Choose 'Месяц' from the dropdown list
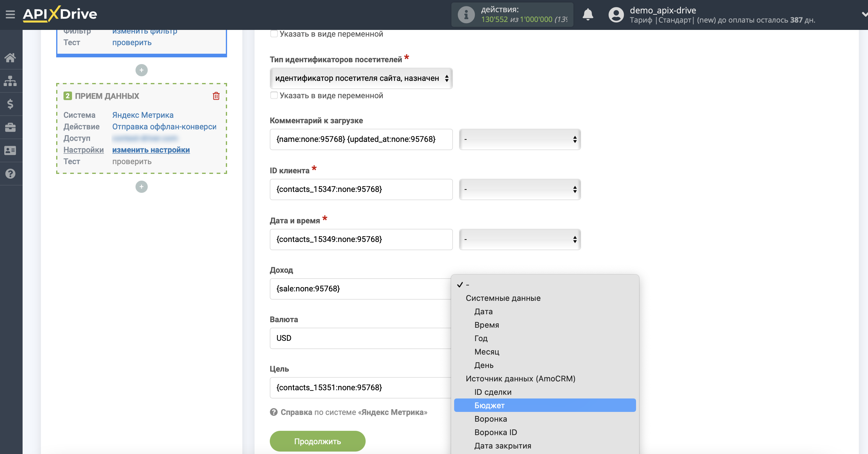 pos(545,351)
